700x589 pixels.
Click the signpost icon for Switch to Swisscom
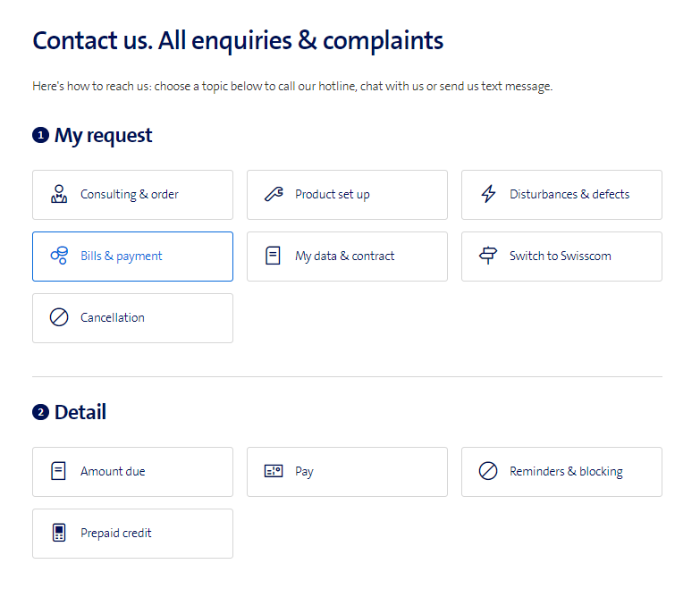point(488,256)
